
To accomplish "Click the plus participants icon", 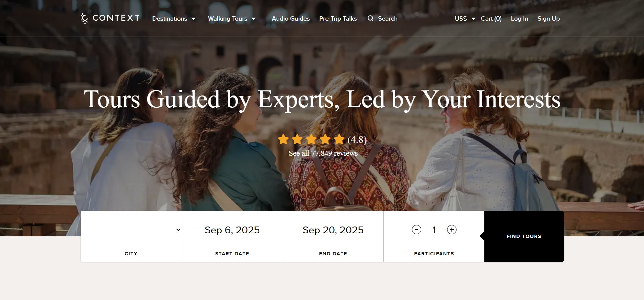I will tap(451, 230).
